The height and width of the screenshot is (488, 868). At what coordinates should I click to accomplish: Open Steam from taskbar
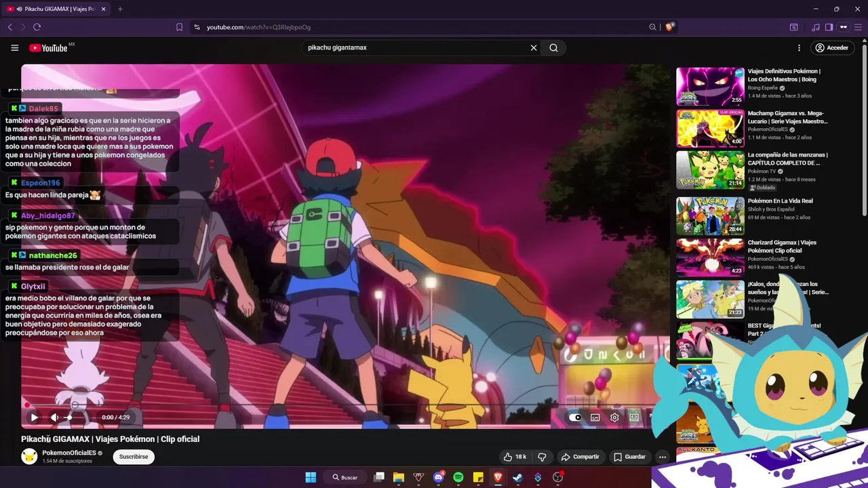click(x=517, y=477)
